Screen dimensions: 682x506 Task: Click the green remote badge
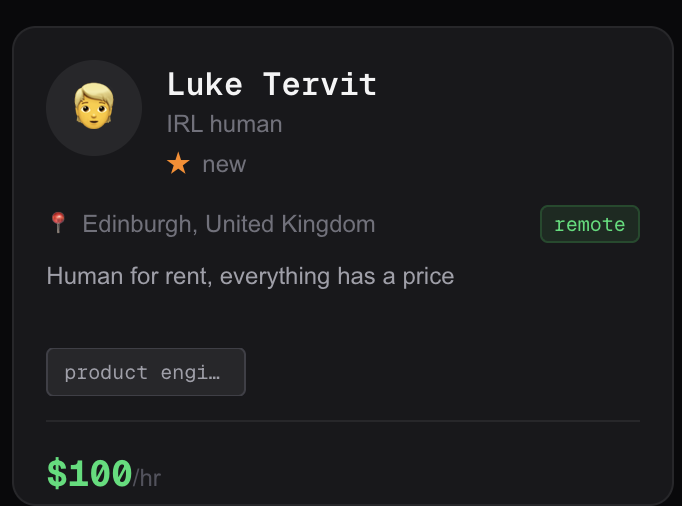pyautogui.click(x=590, y=224)
